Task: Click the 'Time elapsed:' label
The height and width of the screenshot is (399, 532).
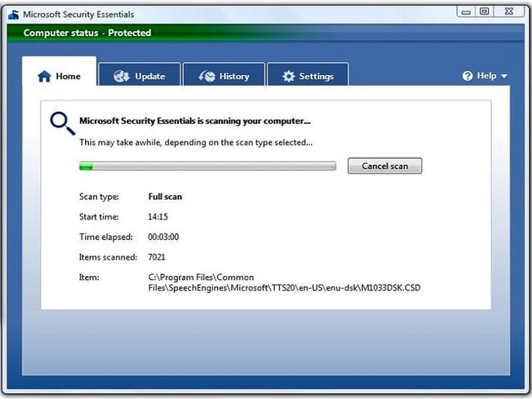Action: (106, 237)
